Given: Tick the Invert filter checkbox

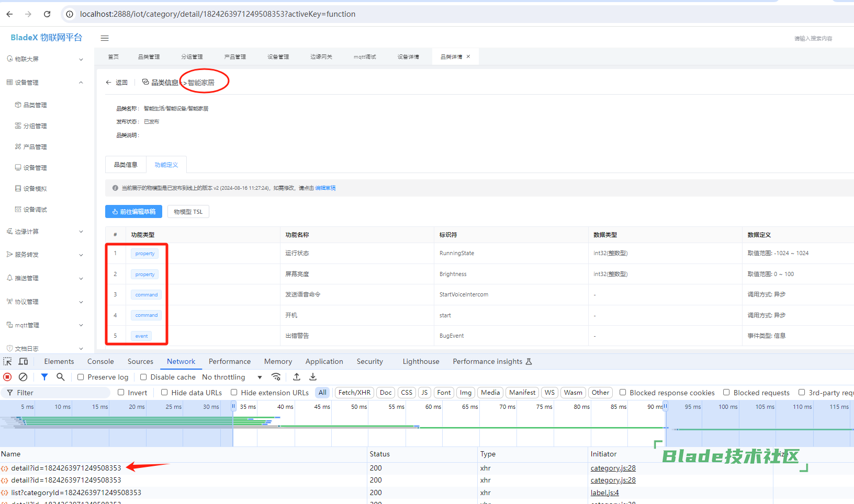Looking at the screenshot, I should [x=121, y=392].
